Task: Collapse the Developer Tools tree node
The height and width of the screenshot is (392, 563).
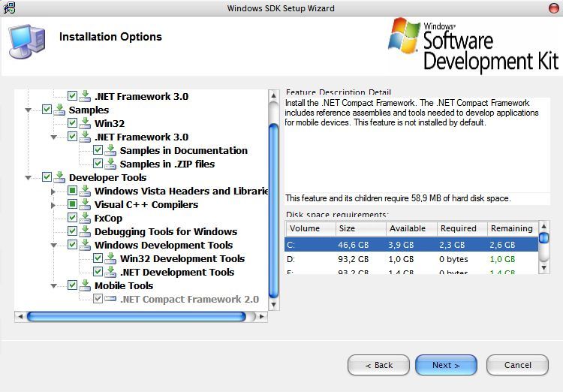Action: pyautogui.click(x=29, y=178)
